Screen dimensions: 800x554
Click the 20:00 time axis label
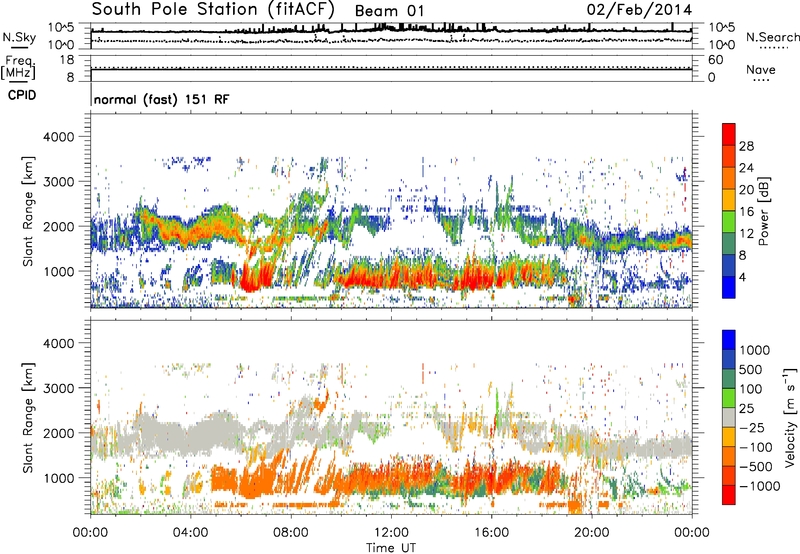[592, 532]
